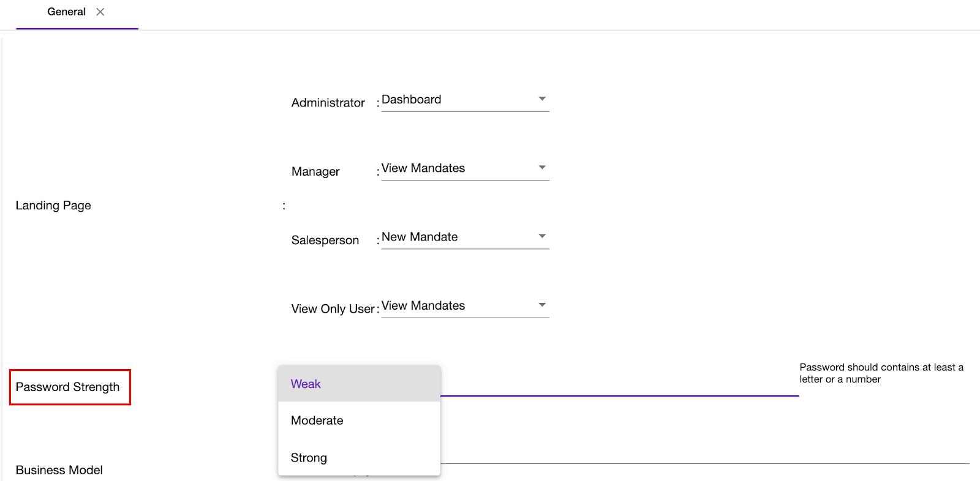Screen dimensions: 980x481
Task: Click the View Only User label
Action: tap(333, 309)
